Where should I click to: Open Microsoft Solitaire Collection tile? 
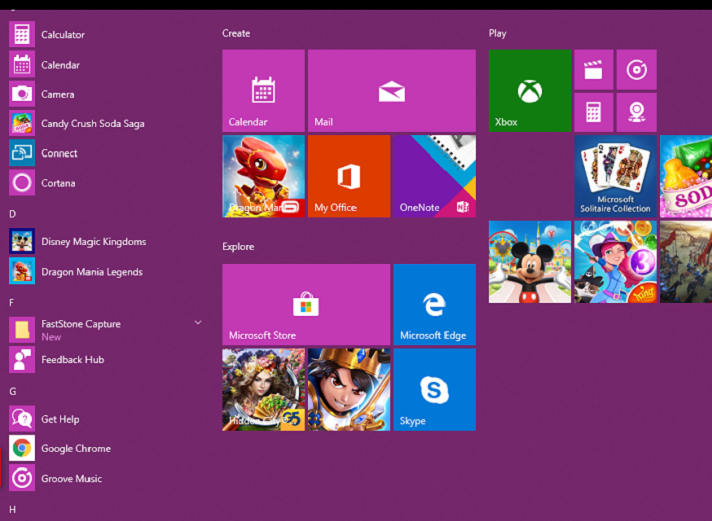tap(615, 176)
